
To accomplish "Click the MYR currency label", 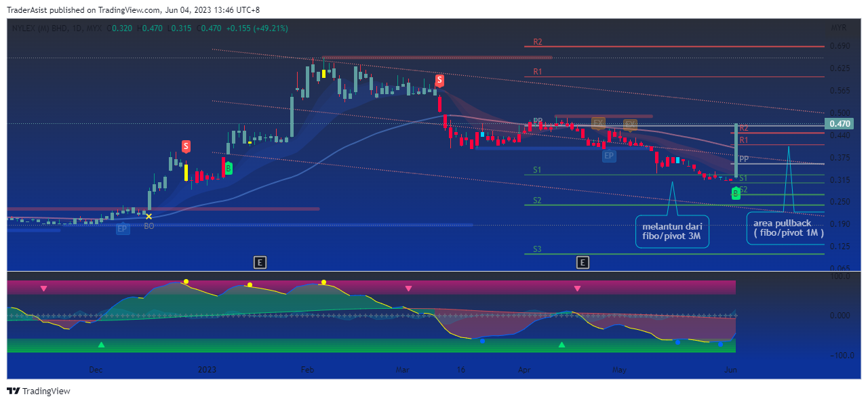I will tap(839, 28).
